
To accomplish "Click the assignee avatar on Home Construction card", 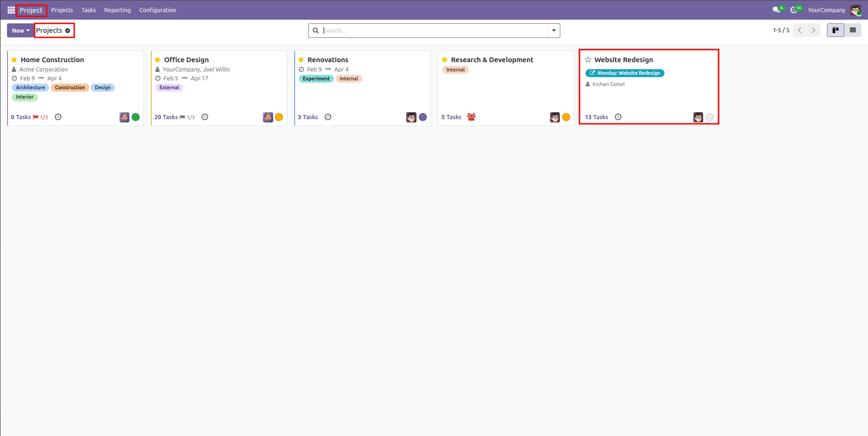I will pyautogui.click(x=124, y=117).
